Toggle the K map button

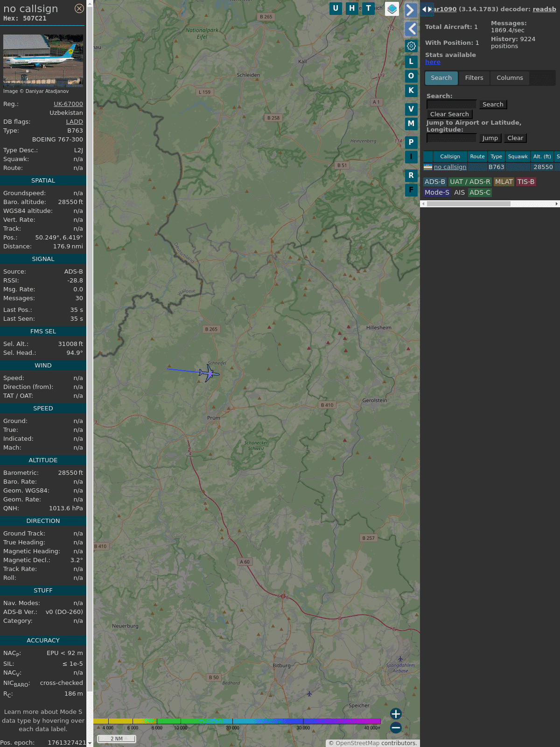coord(411,91)
